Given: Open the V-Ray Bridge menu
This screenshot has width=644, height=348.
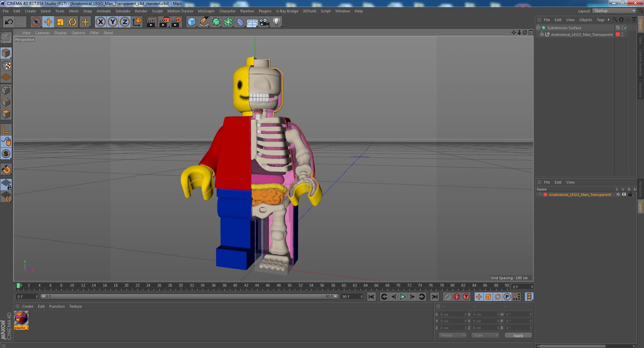Looking at the screenshot, I should coord(287,11).
